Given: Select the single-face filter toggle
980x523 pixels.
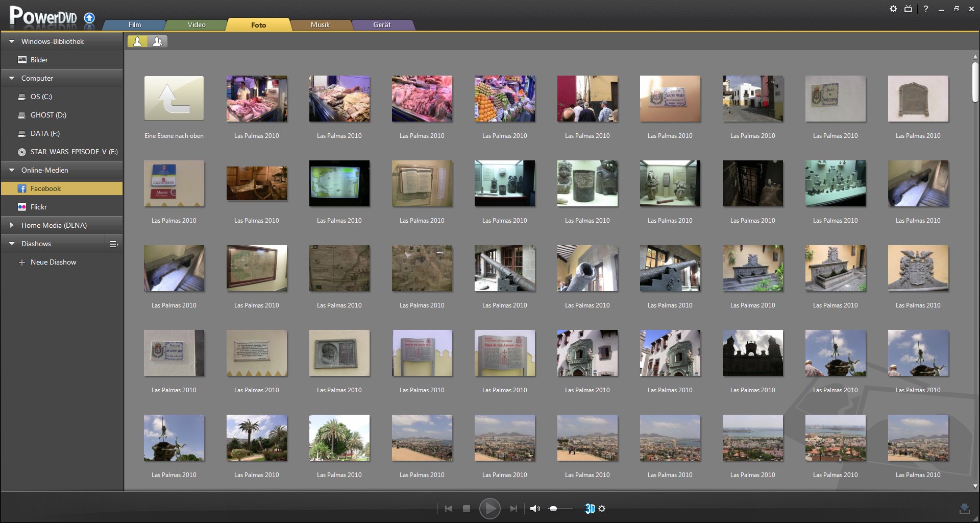Looking at the screenshot, I should click(x=137, y=41).
